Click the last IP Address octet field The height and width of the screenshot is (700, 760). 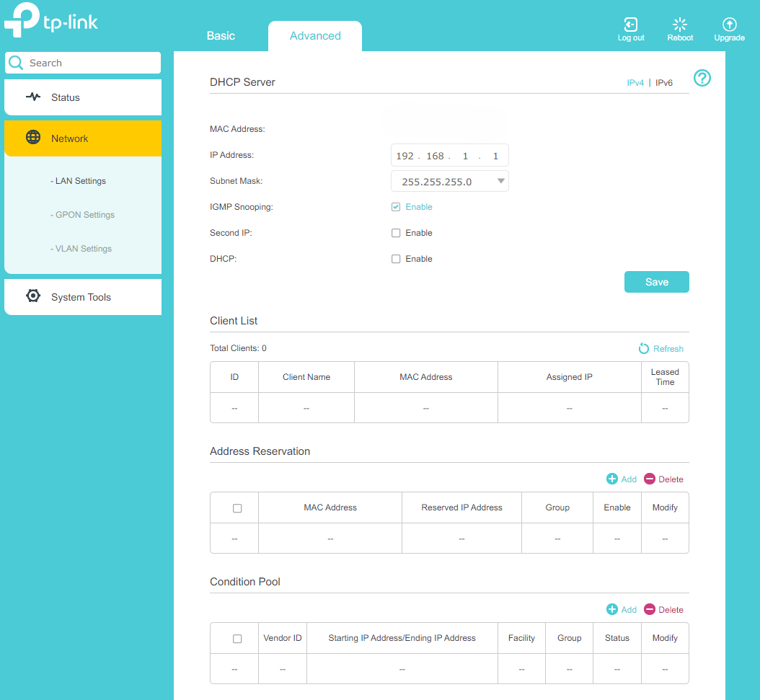[495, 156]
